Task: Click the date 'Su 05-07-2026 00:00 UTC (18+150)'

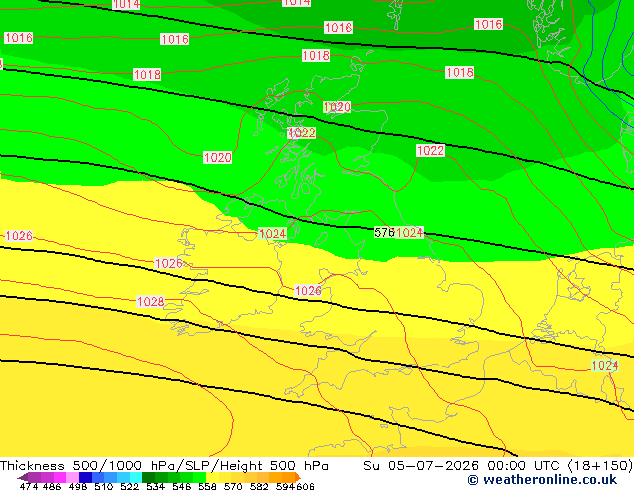Action: click(498, 465)
